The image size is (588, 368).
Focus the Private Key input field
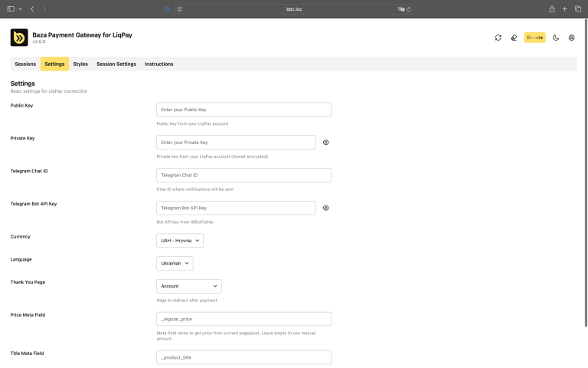click(236, 143)
